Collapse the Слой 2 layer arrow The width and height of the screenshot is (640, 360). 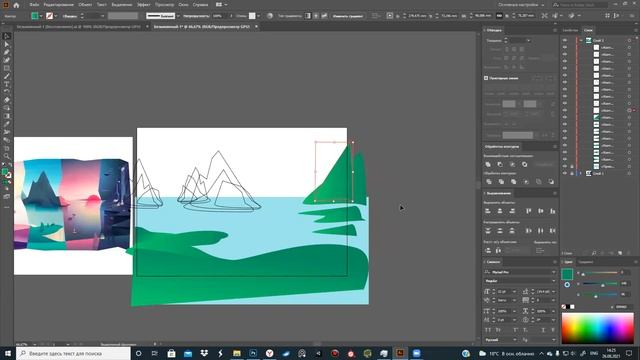click(x=581, y=40)
